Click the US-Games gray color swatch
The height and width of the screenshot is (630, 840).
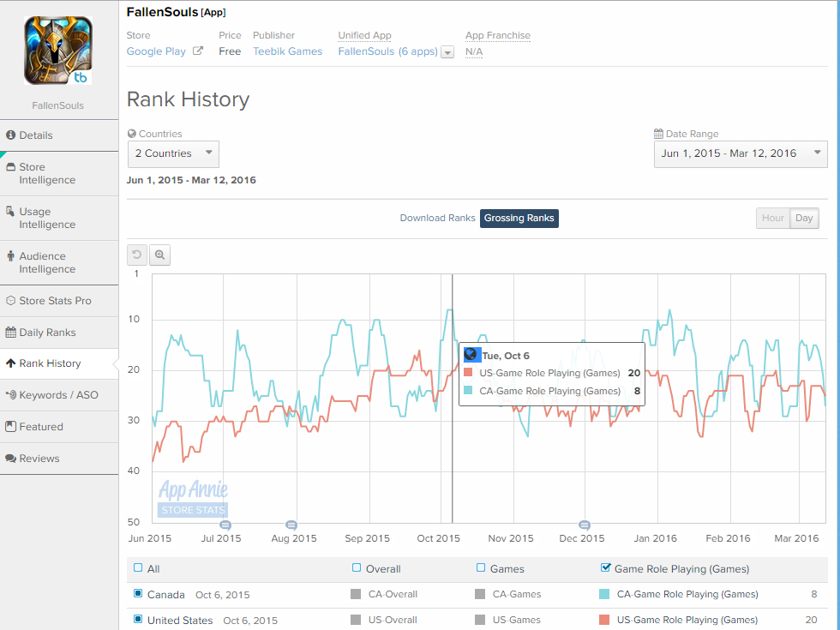tap(480, 620)
